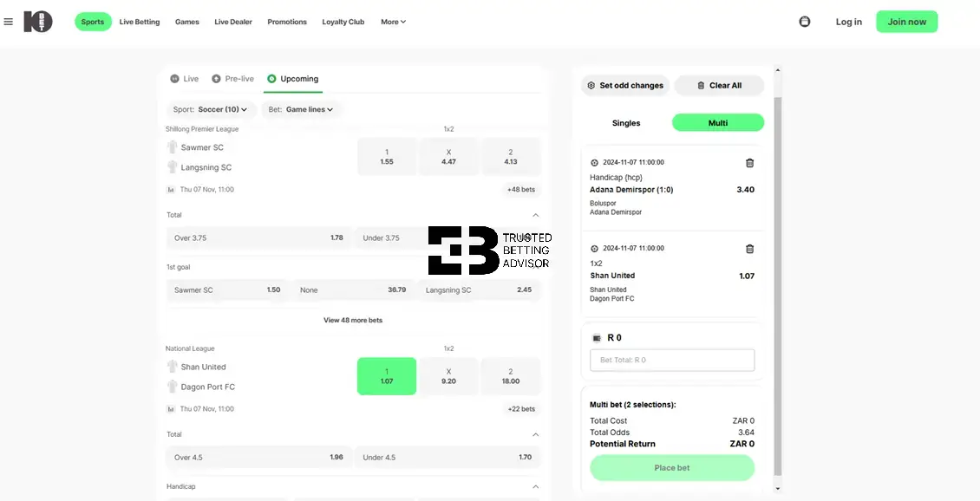Open the Bet: Game lines dropdown

coord(301,109)
